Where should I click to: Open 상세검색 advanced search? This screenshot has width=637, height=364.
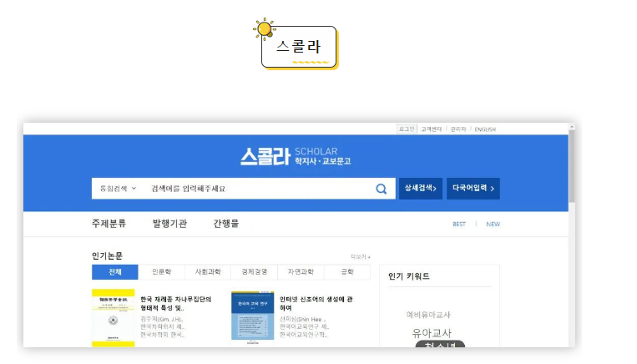pos(421,189)
